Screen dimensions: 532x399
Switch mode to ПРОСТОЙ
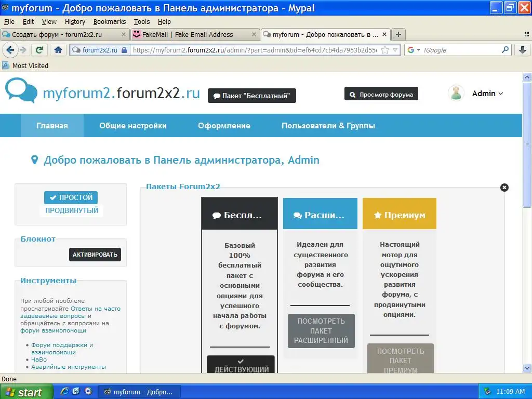pyautogui.click(x=71, y=197)
